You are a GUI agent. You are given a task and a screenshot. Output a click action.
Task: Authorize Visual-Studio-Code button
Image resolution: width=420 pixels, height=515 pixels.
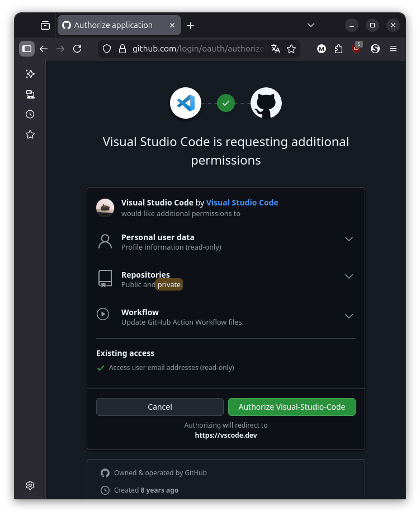tap(292, 407)
